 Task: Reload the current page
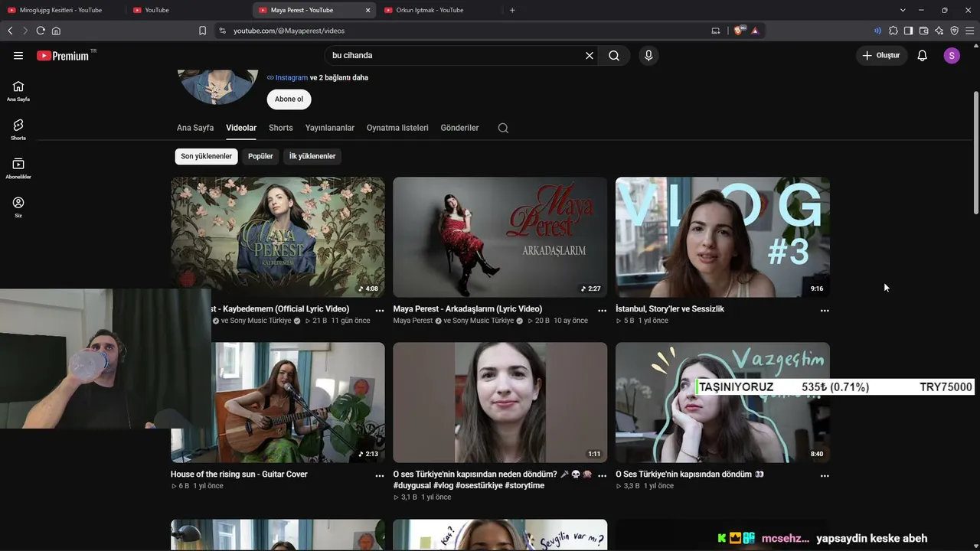click(x=41, y=31)
